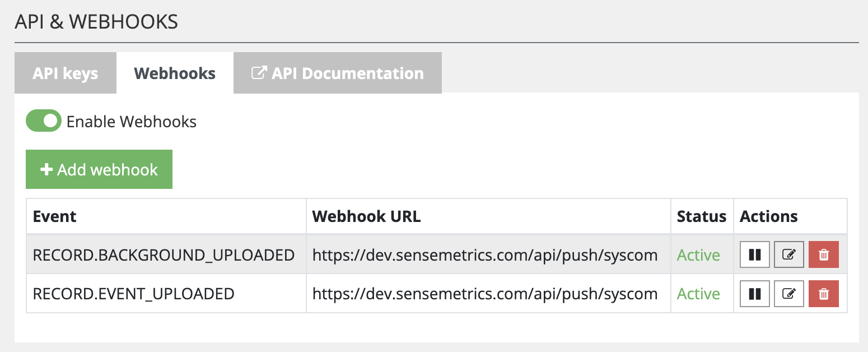This screenshot has width=868, height=352.
Task: Remove RECORD.EVENT_UPLOADED webhook with trash icon
Action: [824, 294]
